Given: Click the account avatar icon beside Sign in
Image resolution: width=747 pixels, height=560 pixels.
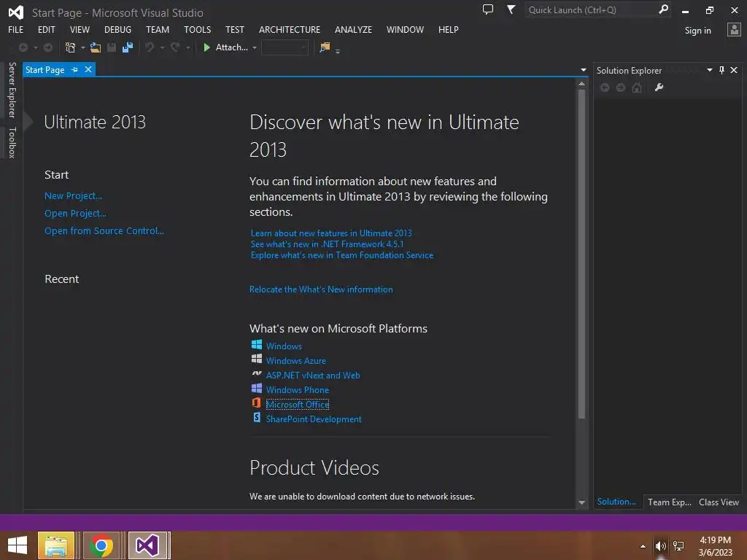Looking at the screenshot, I should point(734,30).
